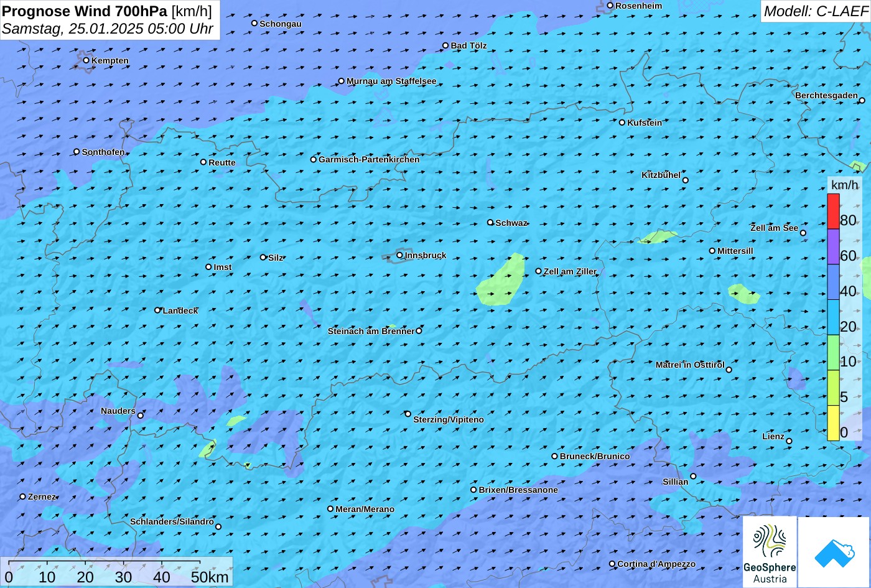This screenshot has width=871, height=588.
Task: Click the green low-wind patch near Zell am Ziller
Action: (501, 279)
